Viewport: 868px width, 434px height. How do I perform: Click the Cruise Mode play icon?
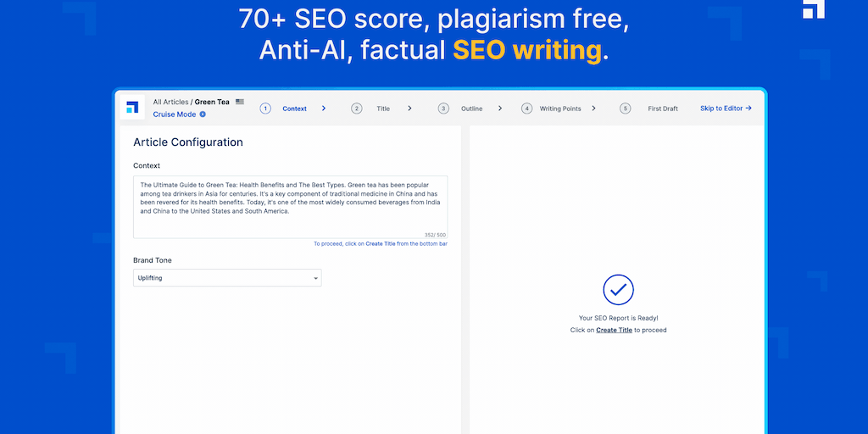[x=203, y=114]
